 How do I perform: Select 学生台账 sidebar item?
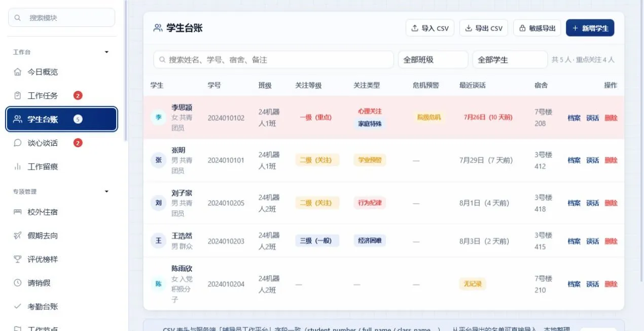click(62, 119)
